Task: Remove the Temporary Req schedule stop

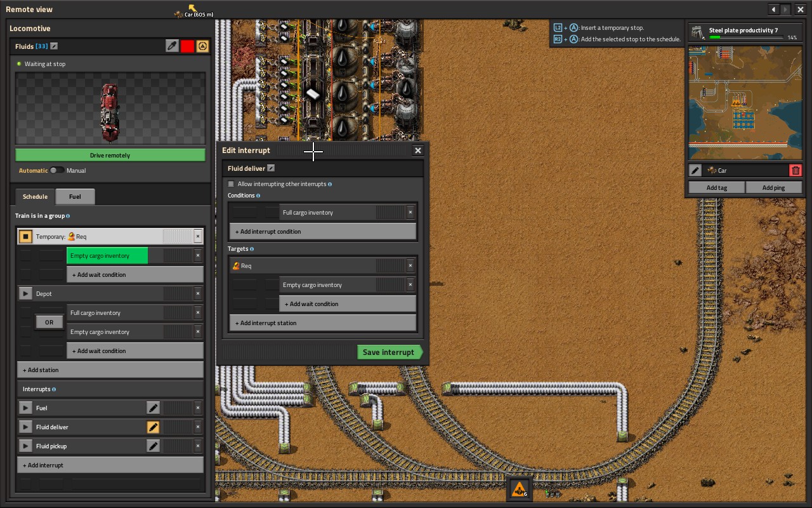Action: coord(198,236)
